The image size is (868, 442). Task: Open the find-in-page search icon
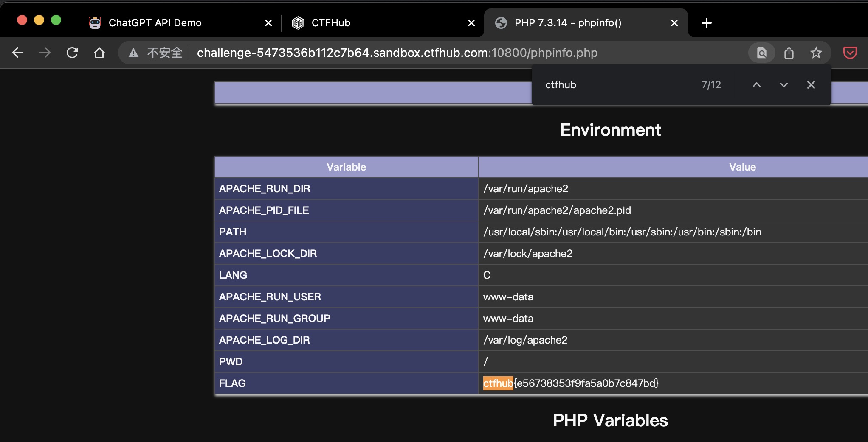click(x=762, y=53)
